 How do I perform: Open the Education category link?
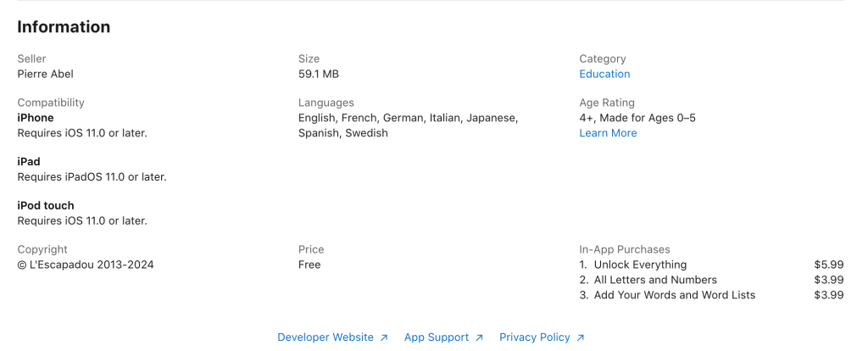tap(604, 74)
